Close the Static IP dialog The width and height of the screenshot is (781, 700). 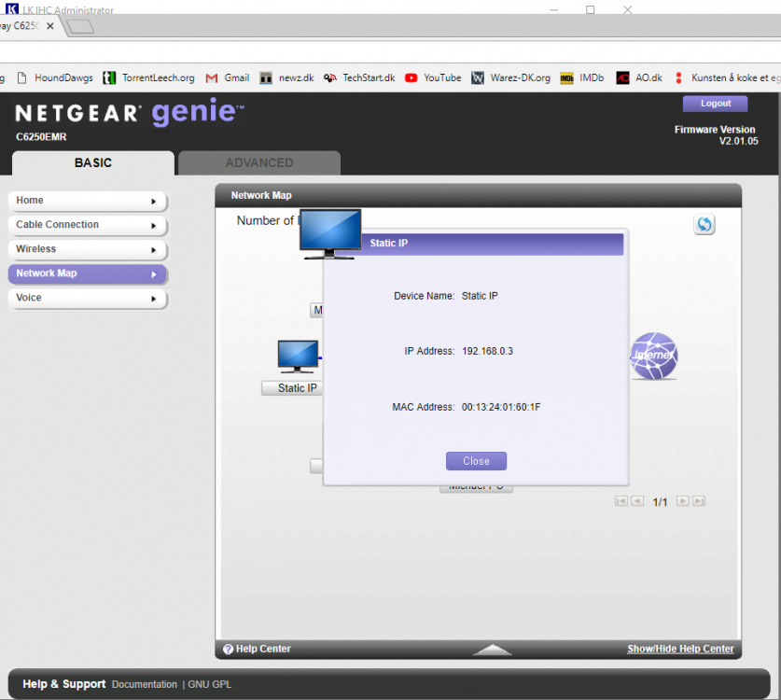(476, 461)
